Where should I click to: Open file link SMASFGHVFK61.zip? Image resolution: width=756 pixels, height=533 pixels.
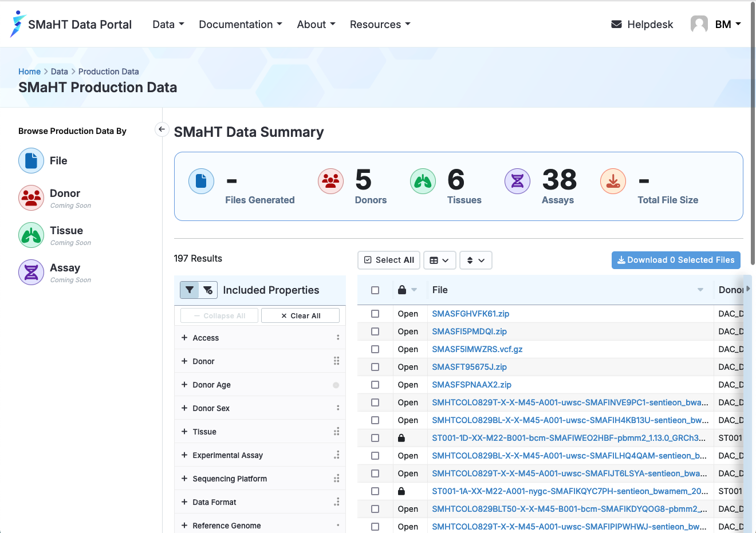(x=471, y=314)
